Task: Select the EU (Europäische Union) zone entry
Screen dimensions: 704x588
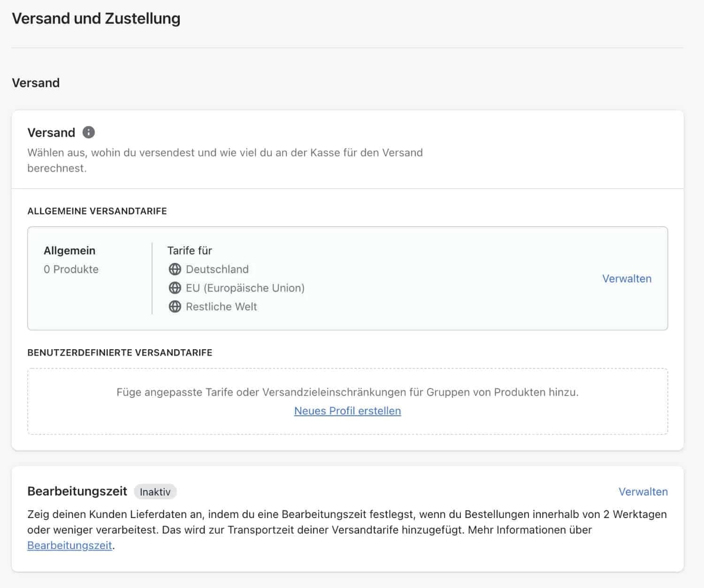Action: (245, 288)
